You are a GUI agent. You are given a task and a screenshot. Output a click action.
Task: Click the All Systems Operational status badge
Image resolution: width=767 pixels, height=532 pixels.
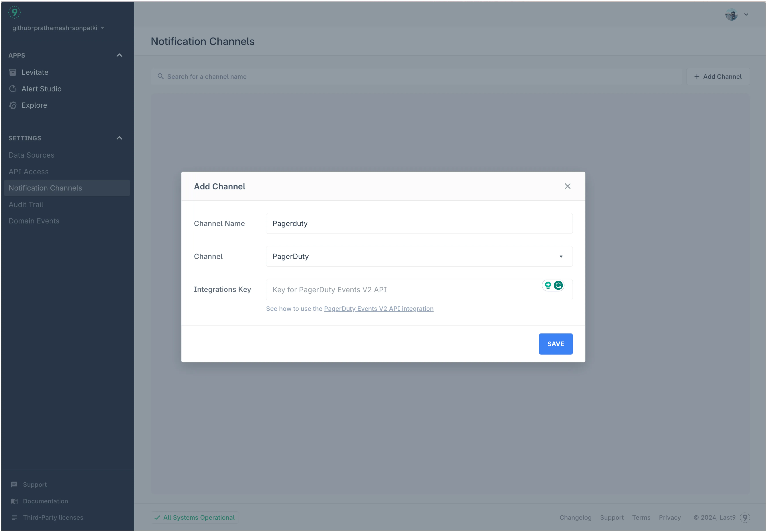pyautogui.click(x=195, y=517)
